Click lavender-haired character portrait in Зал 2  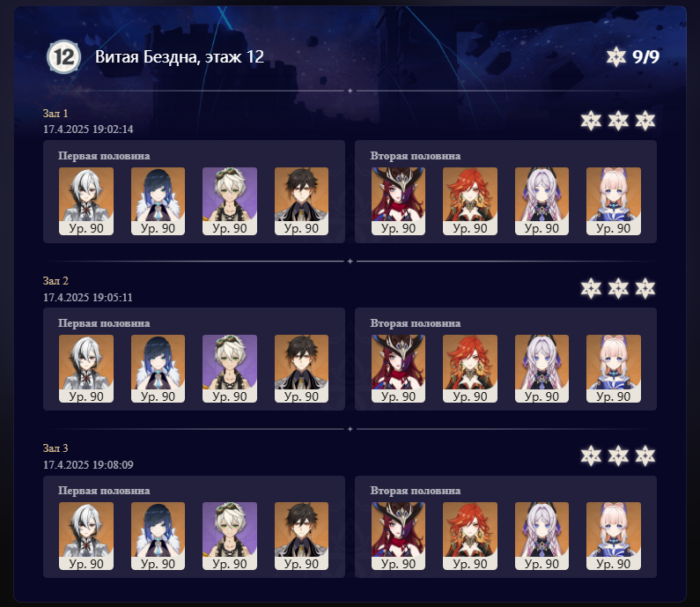[542, 368]
